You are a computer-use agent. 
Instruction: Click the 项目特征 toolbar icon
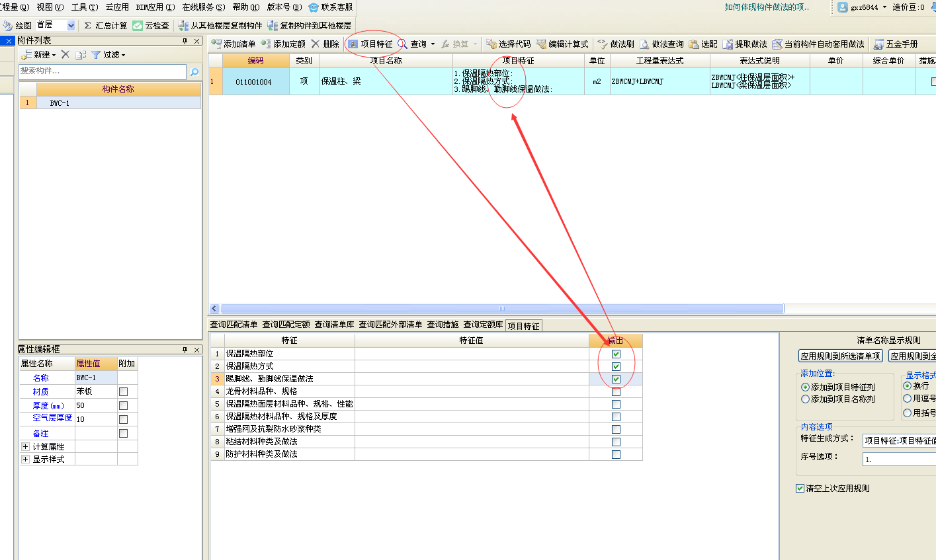click(353, 44)
